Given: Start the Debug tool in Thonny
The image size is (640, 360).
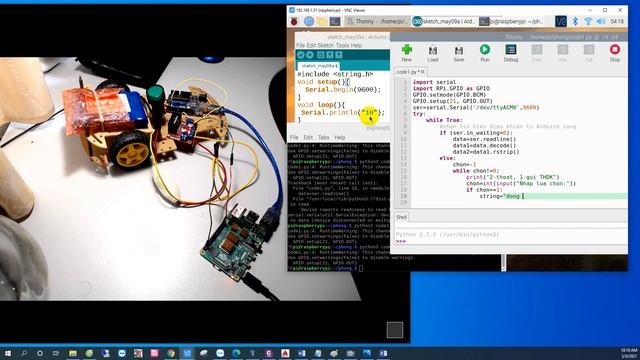Looking at the screenshot, I should tap(511, 53).
